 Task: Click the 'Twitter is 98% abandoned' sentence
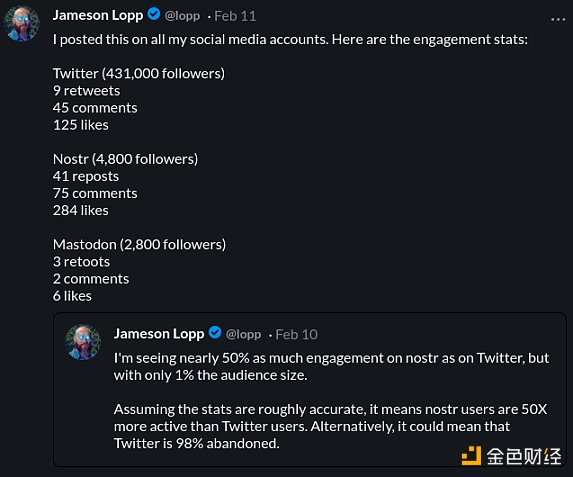click(x=197, y=443)
